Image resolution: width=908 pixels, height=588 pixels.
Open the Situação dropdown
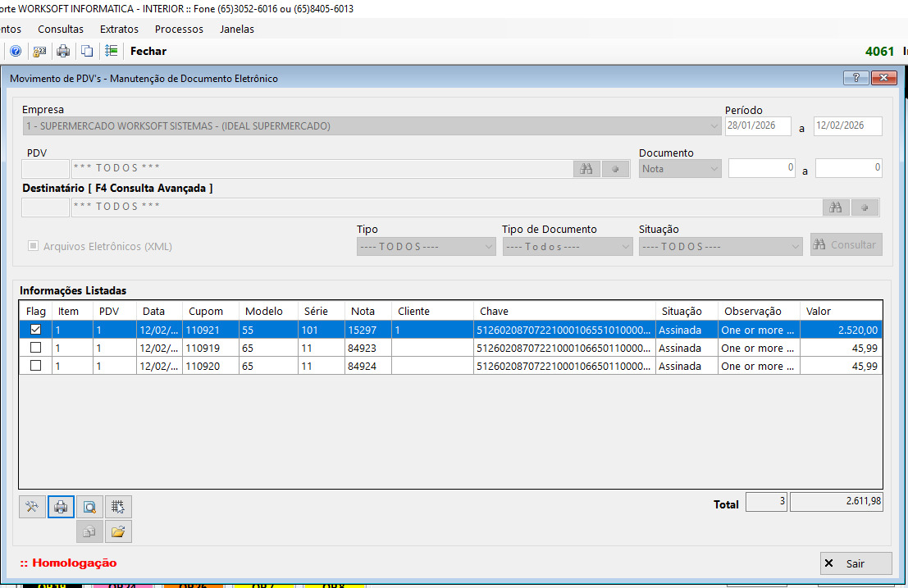click(x=721, y=246)
